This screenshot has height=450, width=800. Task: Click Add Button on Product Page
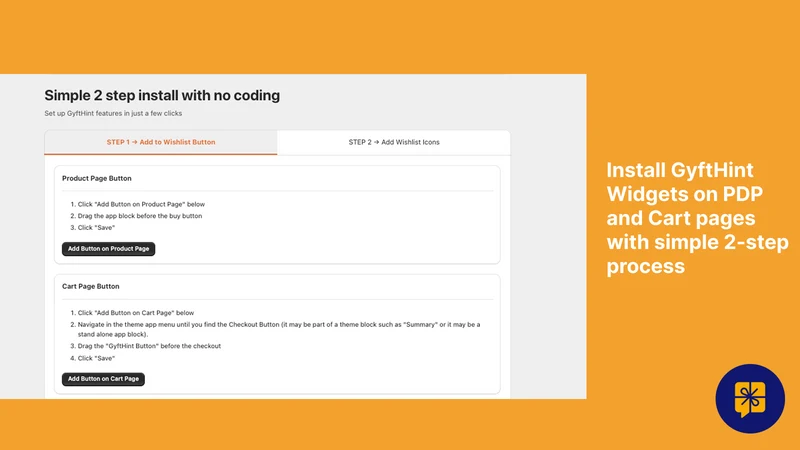[109, 249]
